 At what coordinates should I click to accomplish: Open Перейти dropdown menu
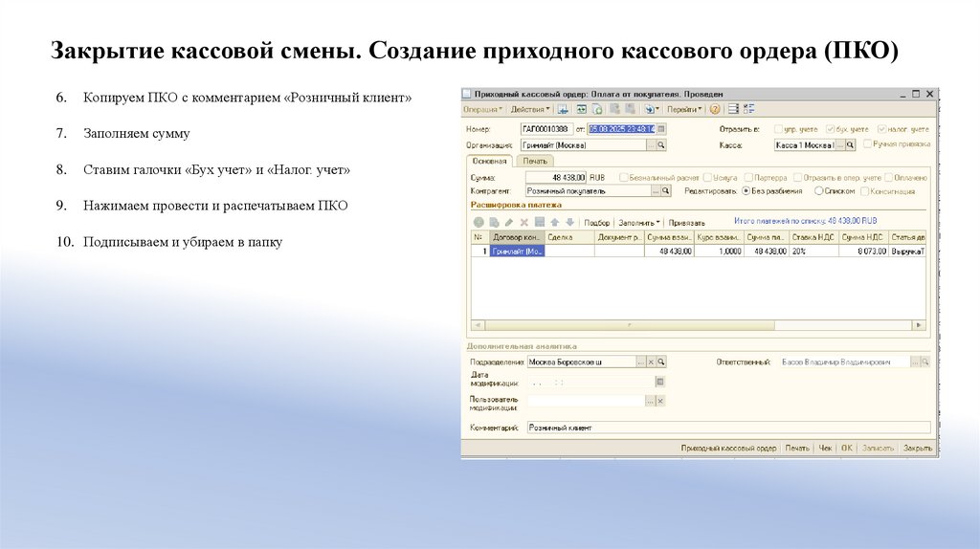point(684,109)
